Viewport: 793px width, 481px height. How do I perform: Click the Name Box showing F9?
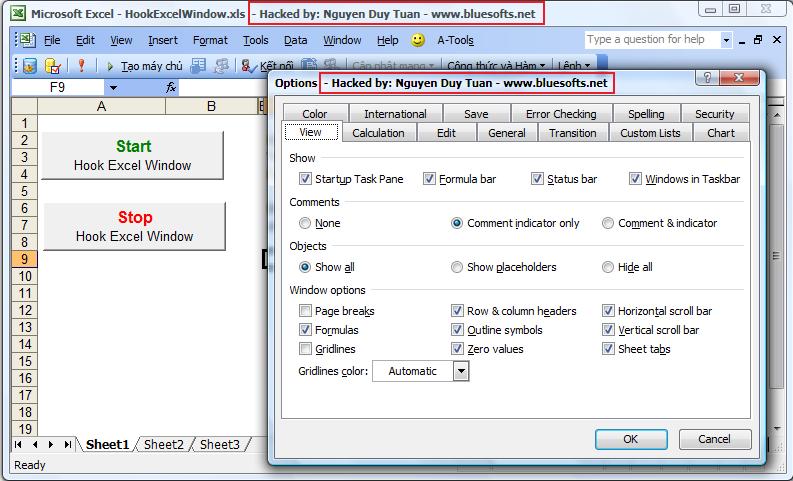58,88
